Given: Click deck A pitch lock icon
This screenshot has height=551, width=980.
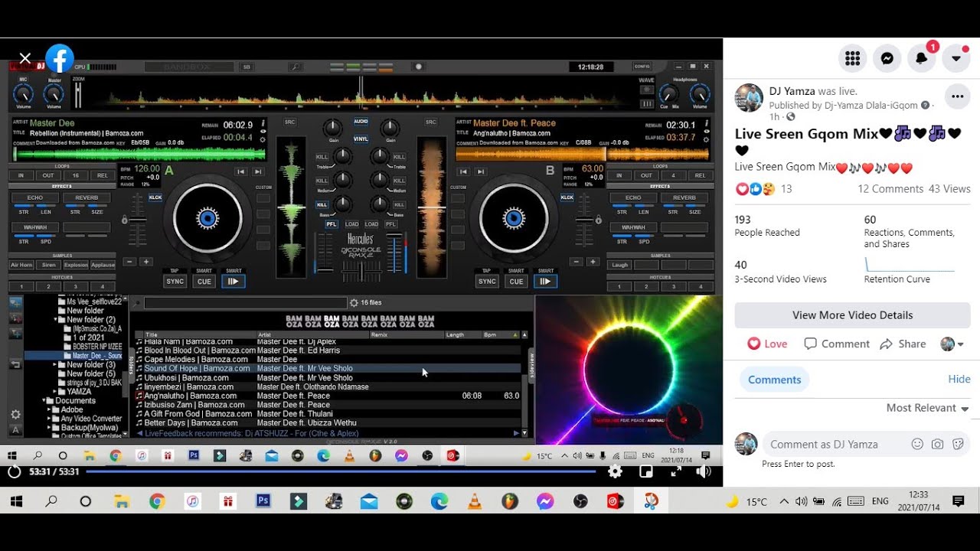Looking at the screenshot, I should 124,220.
